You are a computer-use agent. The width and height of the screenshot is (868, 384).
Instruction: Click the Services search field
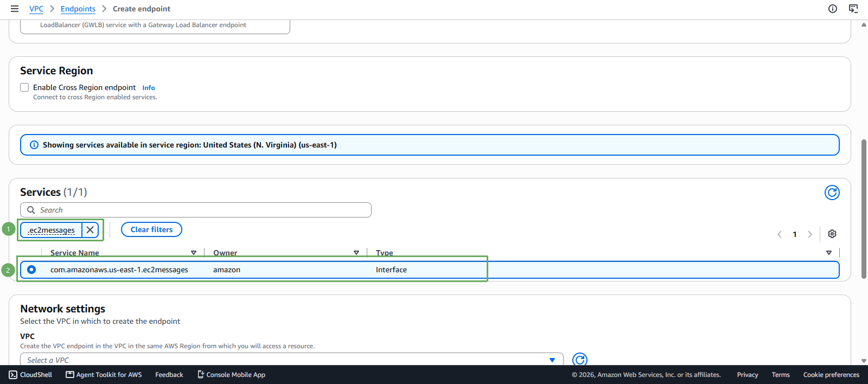196,210
